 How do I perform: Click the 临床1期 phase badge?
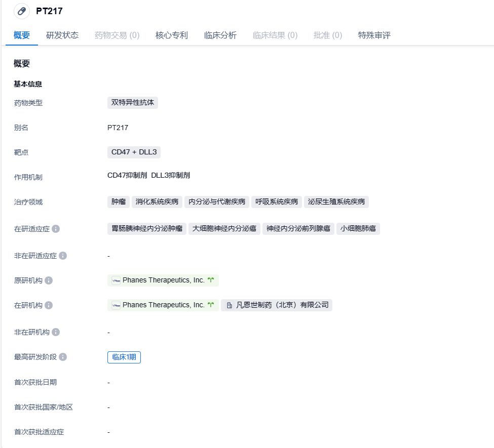(124, 357)
